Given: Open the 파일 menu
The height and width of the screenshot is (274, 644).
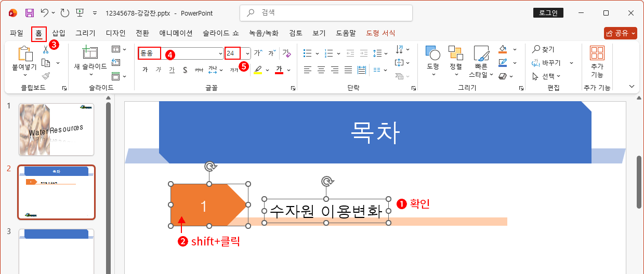Looking at the screenshot, I should [17, 33].
